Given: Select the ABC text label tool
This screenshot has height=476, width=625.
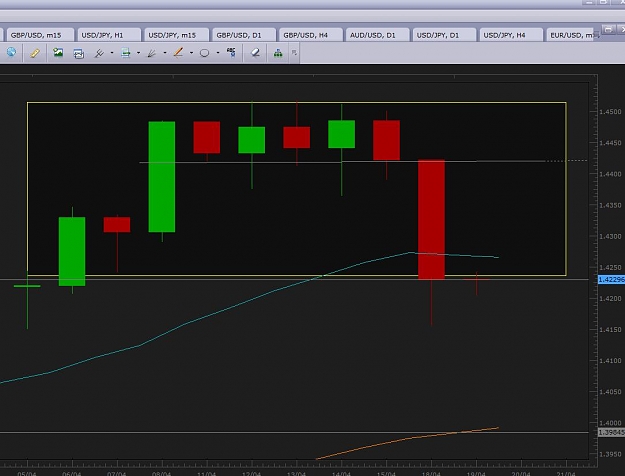Looking at the screenshot, I should coord(231,52).
